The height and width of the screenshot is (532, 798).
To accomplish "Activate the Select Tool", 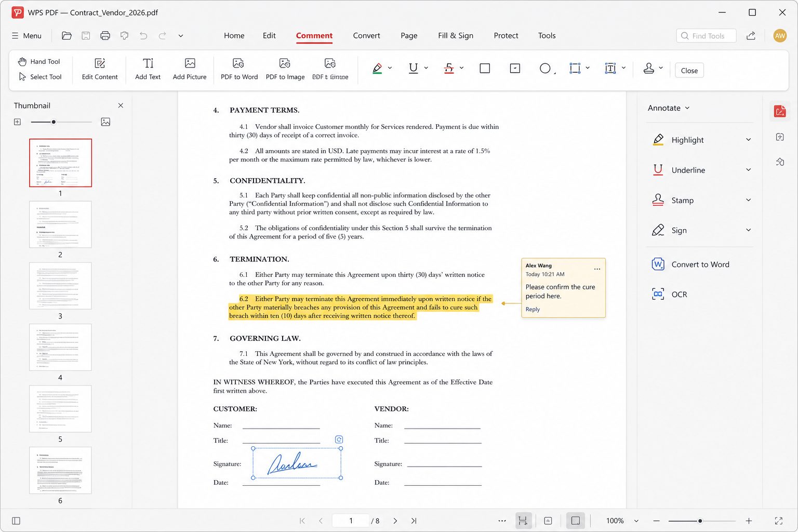I will pos(40,76).
